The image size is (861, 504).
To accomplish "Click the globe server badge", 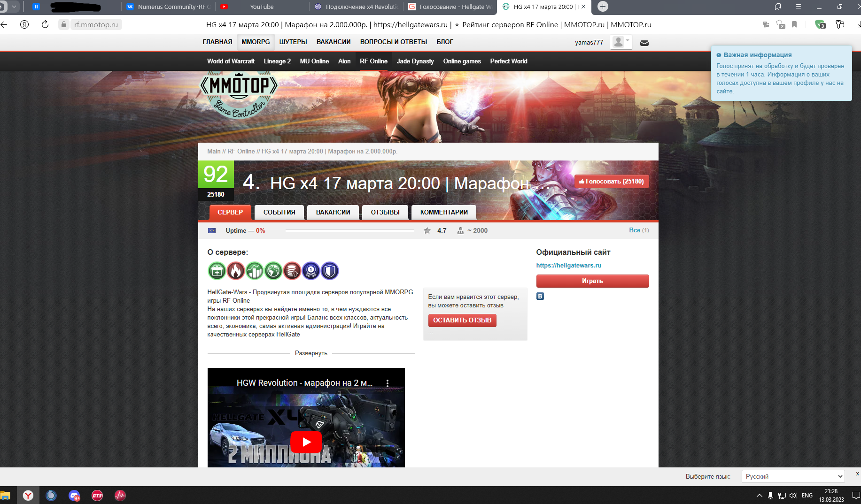I will 273,271.
